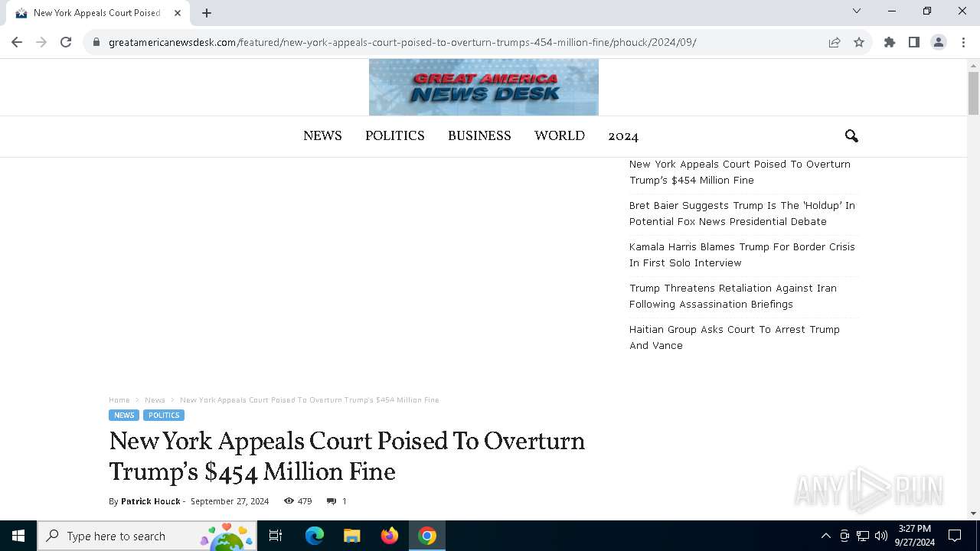Screen dimensions: 980x551
Task: Open tab search dropdown arrow
Action: click(857, 11)
